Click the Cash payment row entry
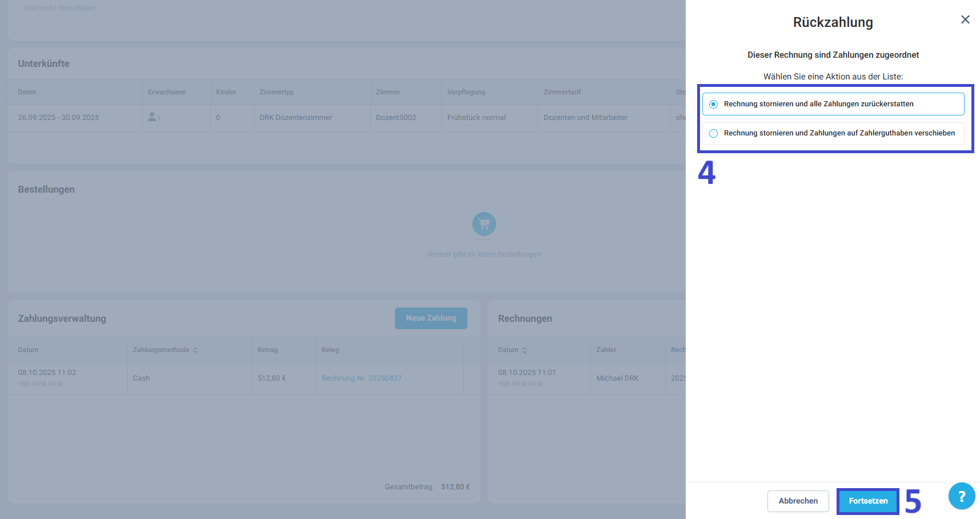Viewport: 980px width, 519px height. 141,378
